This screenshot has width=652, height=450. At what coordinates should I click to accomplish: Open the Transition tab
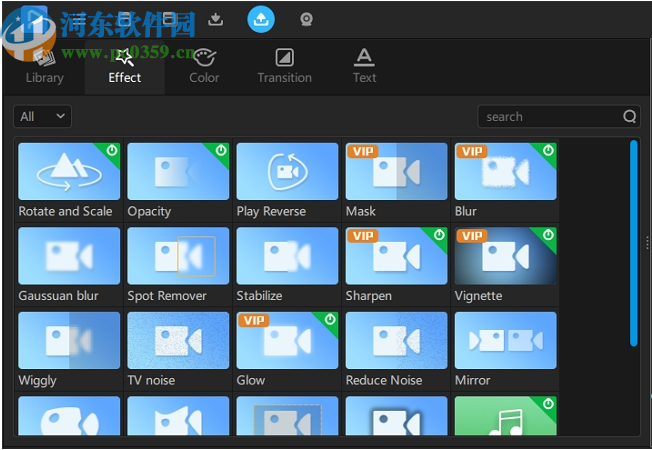coord(284,67)
